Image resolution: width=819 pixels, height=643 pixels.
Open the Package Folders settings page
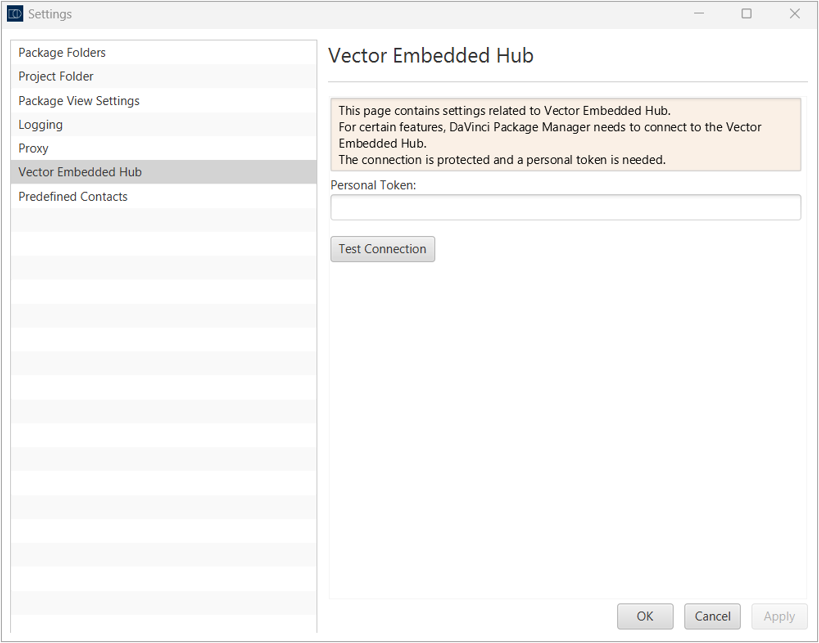[163, 53]
